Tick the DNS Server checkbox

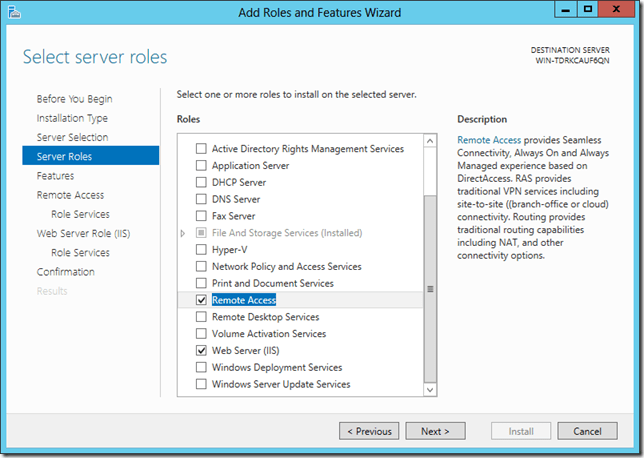point(201,199)
